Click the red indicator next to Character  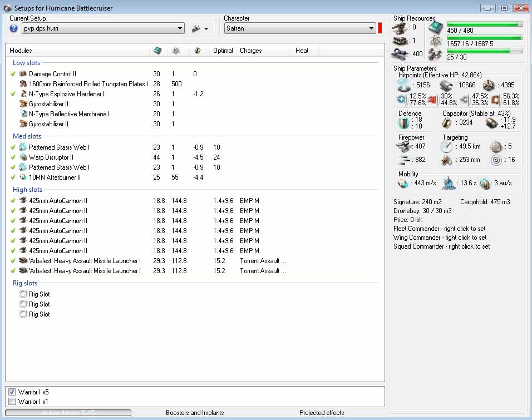tap(380, 28)
